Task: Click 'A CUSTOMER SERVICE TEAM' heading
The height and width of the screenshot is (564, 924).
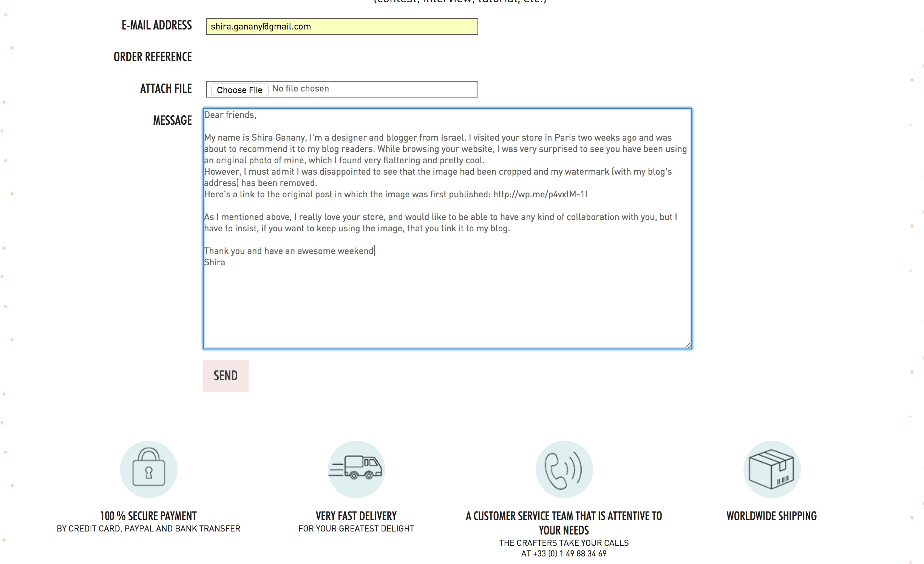Action: click(x=564, y=523)
